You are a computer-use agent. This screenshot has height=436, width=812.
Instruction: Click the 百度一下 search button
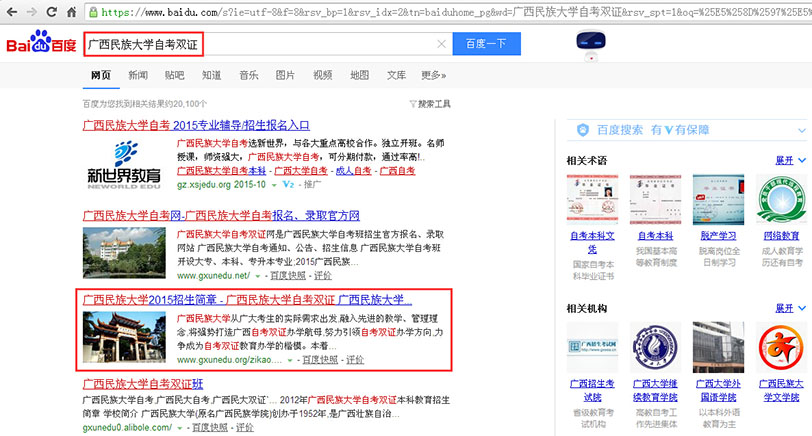(x=487, y=44)
